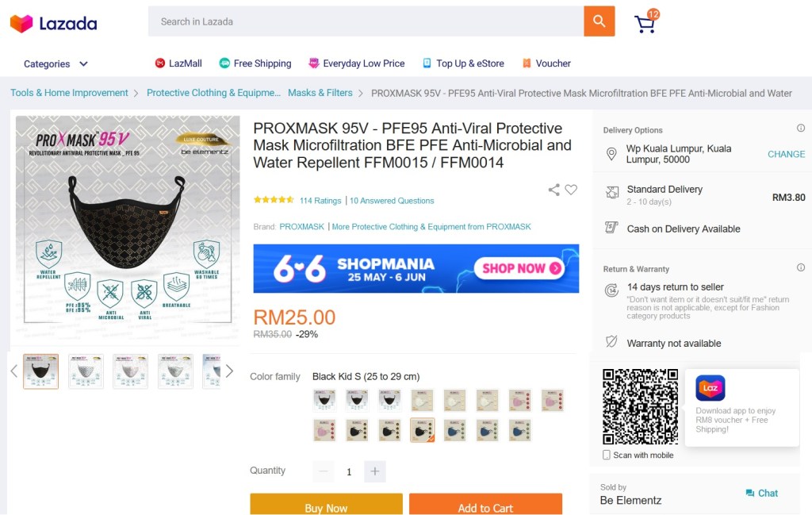Increase quantity with plus button
812x515 pixels.
[375, 471]
